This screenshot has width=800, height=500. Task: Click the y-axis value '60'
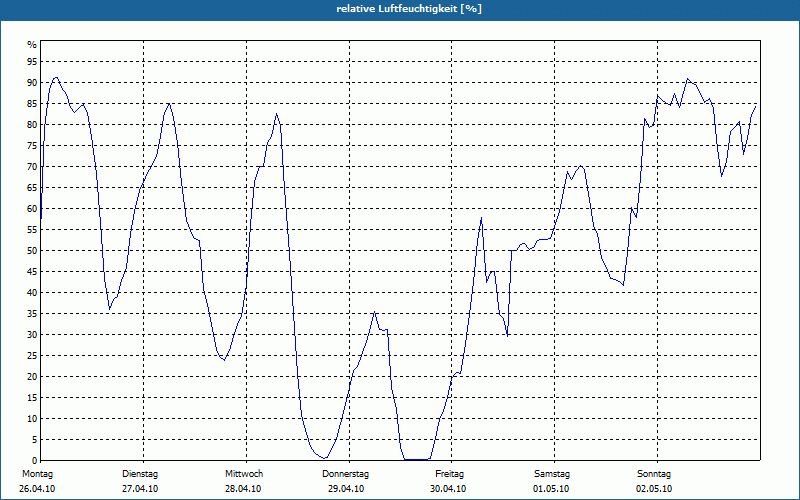click(x=32, y=209)
